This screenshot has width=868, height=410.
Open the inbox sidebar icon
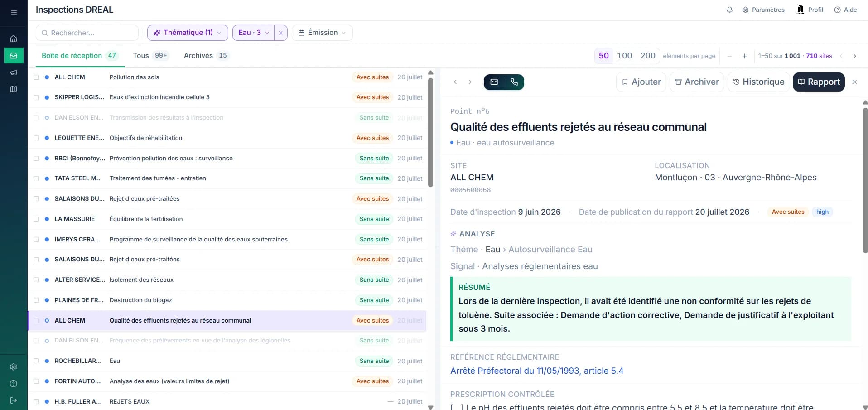tap(14, 56)
